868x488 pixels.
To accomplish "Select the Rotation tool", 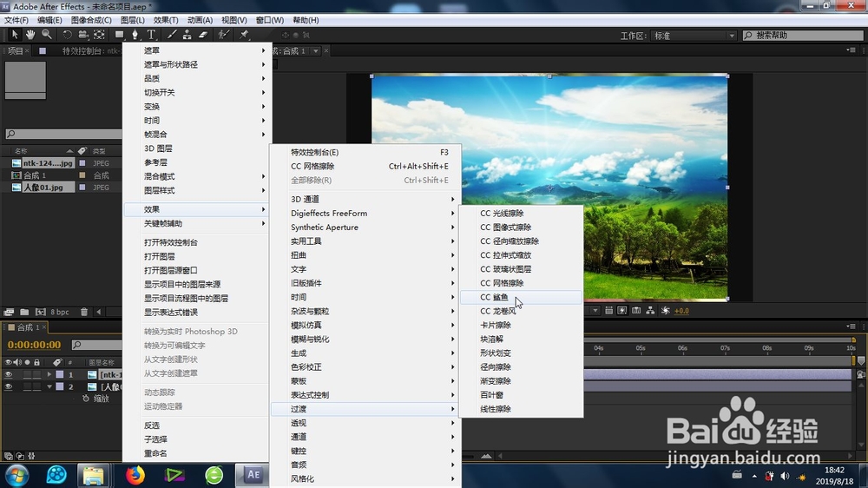I will pos(67,35).
